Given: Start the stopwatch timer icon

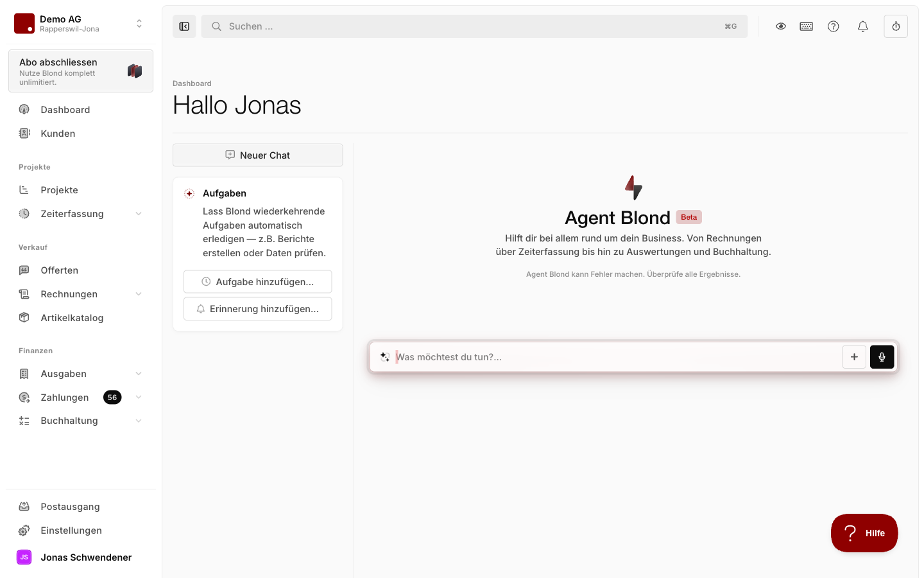Looking at the screenshot, I should pos(896,26).
